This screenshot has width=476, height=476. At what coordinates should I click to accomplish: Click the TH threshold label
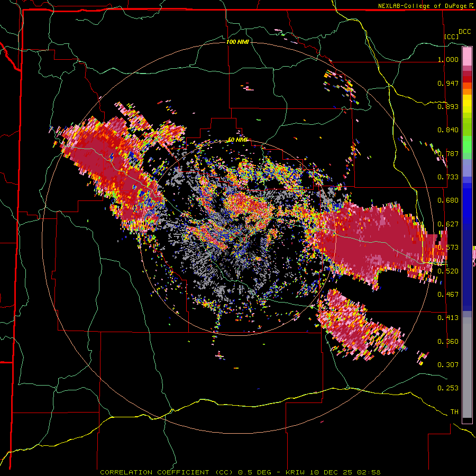click(x=454, y=411)
